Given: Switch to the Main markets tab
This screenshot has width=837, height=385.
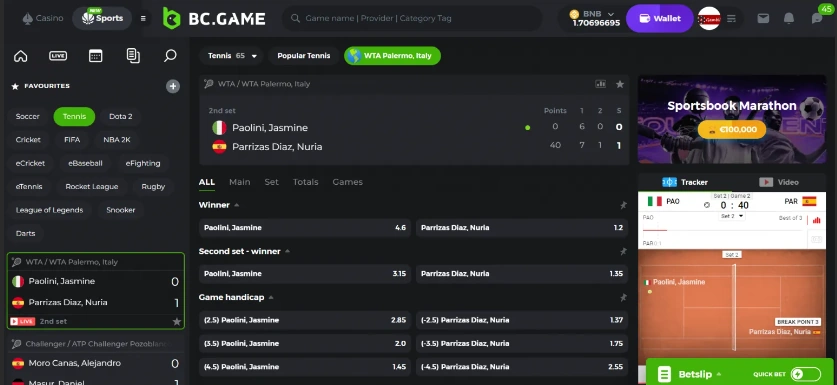Looking at the screenshot, I should coord(240,182).
